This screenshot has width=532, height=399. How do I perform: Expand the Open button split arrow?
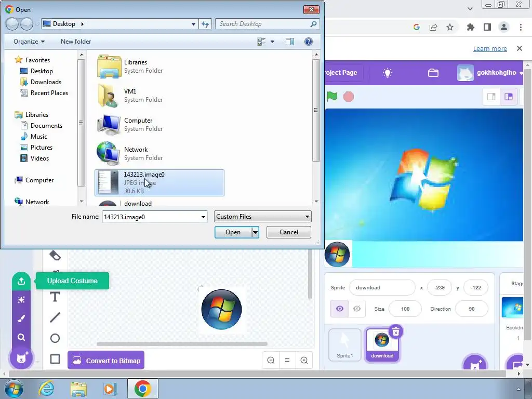[255, 232]
